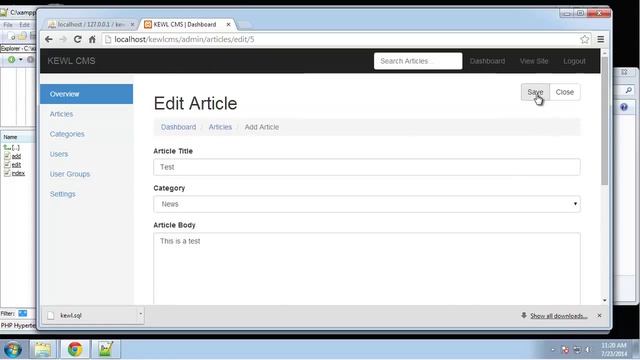
Task: Focus the Search Articles field
Action: pyautogui.click(x=418, y=61)
